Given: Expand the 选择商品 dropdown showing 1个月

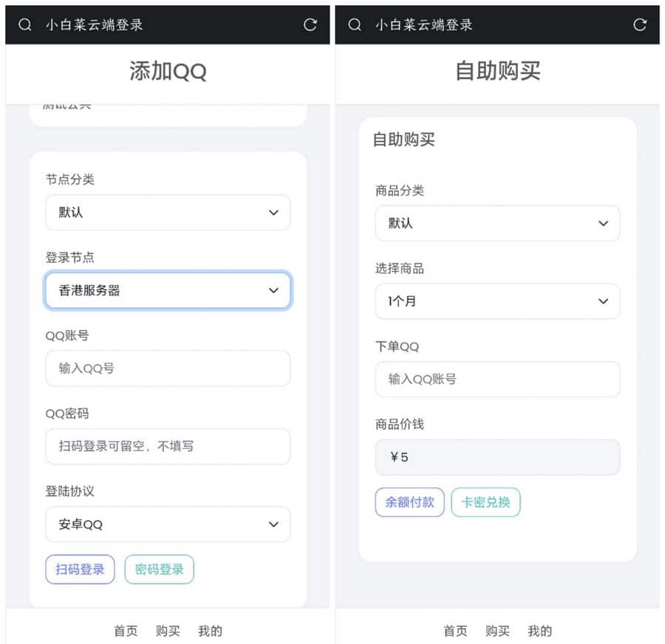Looking at the screenshot, I should click(x=497, y=301).
